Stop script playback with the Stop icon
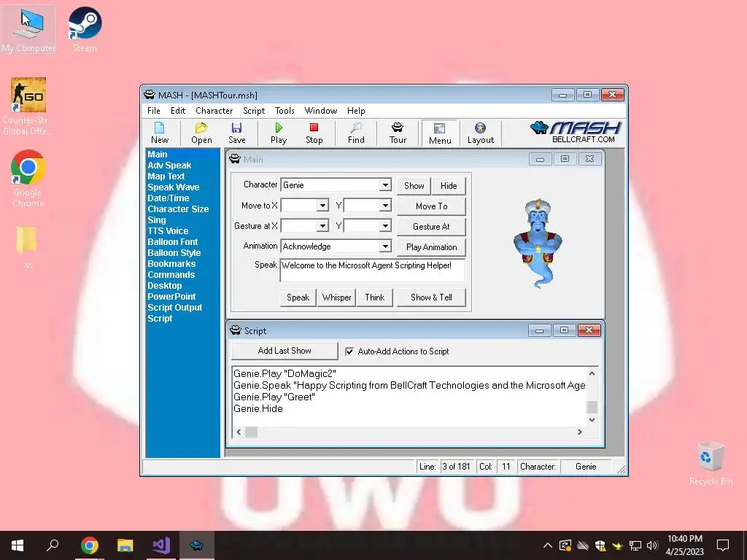This screenshot has width=747, height=560. pyautogui.click(x=314, y=133)
